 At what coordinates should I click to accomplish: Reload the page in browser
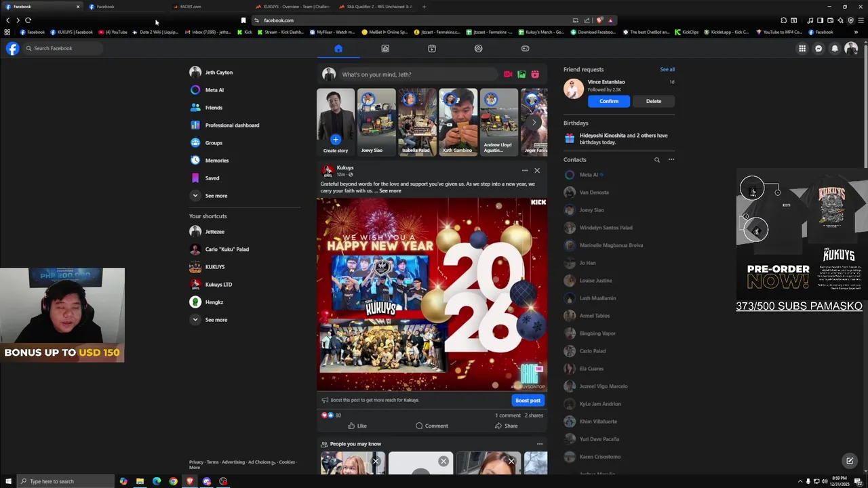[x=28, y=20]
